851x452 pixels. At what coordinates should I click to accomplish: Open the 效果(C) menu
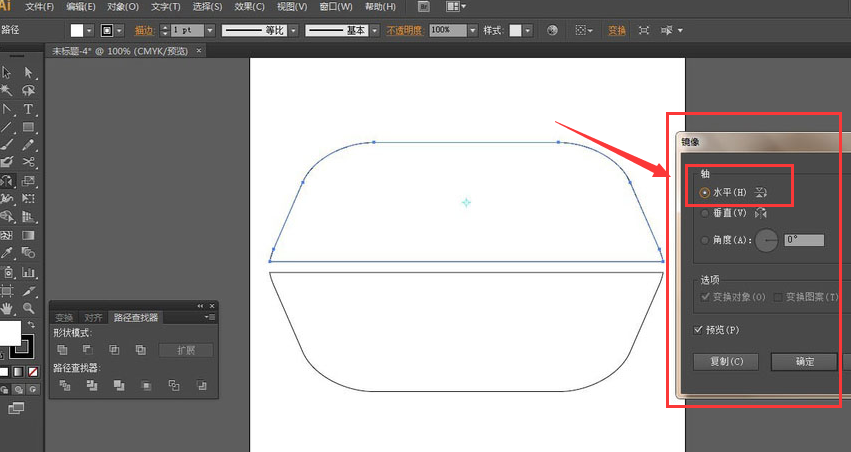point(248,7)
